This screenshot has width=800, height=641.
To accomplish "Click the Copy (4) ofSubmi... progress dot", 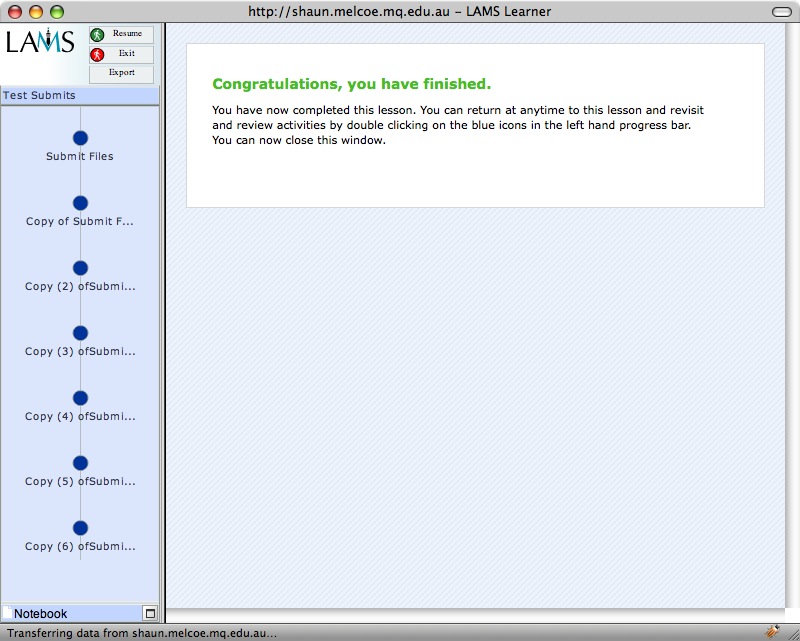I will pyautogui.click(x=80, y=398).
